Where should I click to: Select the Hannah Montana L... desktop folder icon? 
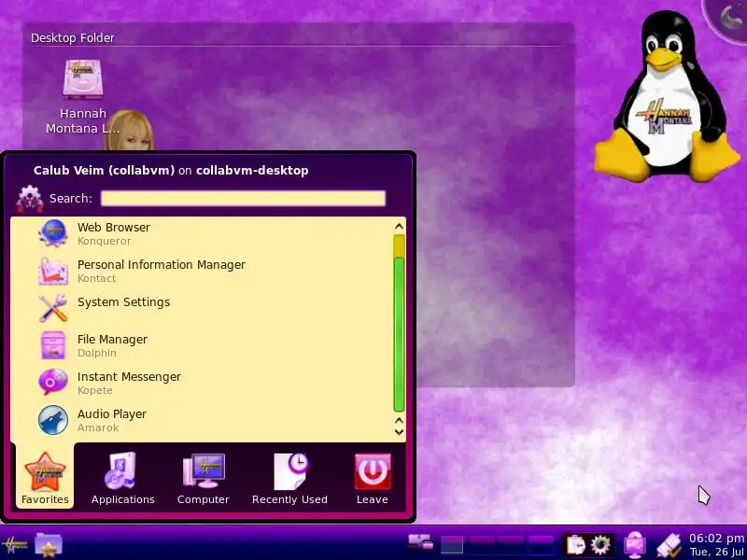(83, 97)
